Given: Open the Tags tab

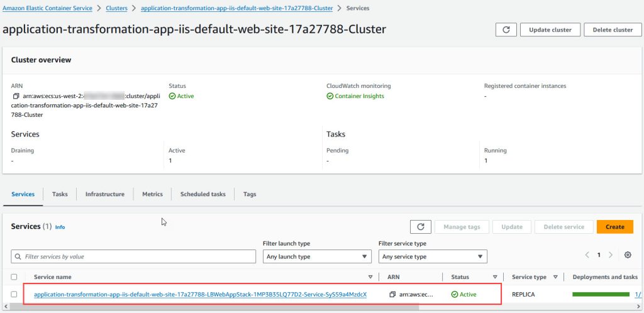Looking at the screenshot, I should [x=250, y=194].
